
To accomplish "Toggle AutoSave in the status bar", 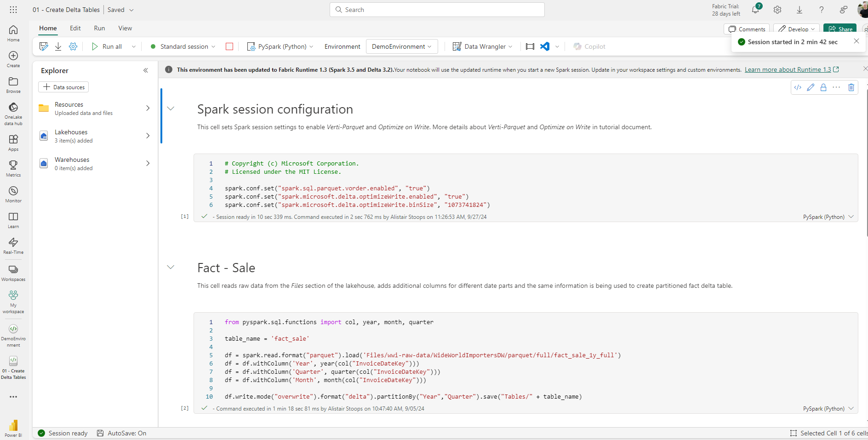I will pyautogui.click(x=121, y=433).
